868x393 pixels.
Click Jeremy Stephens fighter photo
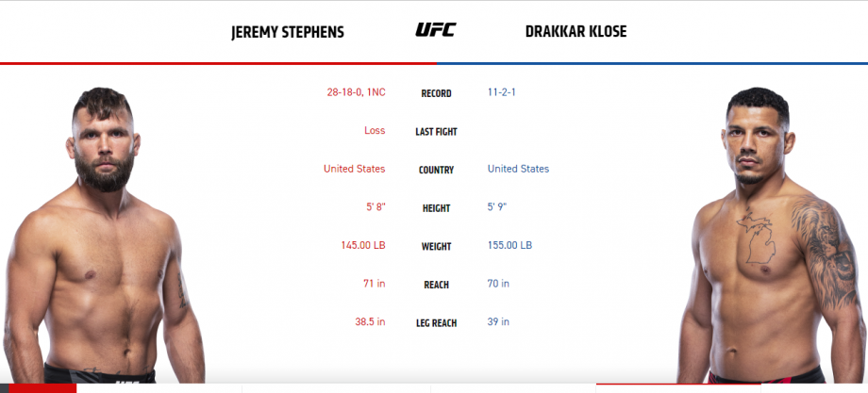(x=104, y=236)
